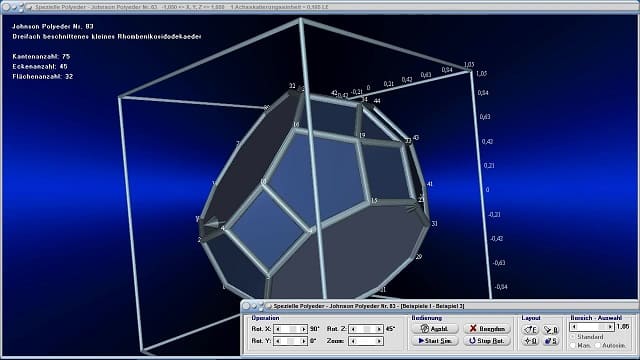This screenshot has height=360, width=640.
Task: Click the Layout F icon button
Action: (x=531, y=329)
